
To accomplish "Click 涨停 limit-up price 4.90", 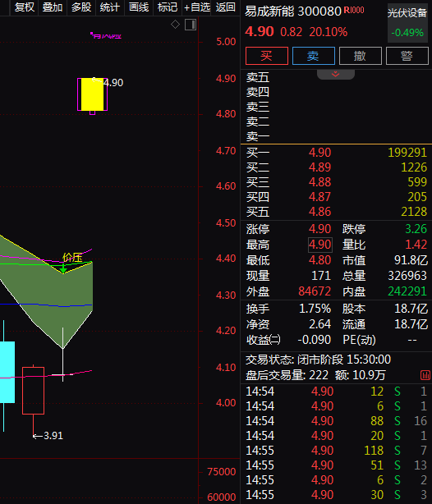I will tap(319, 229).
